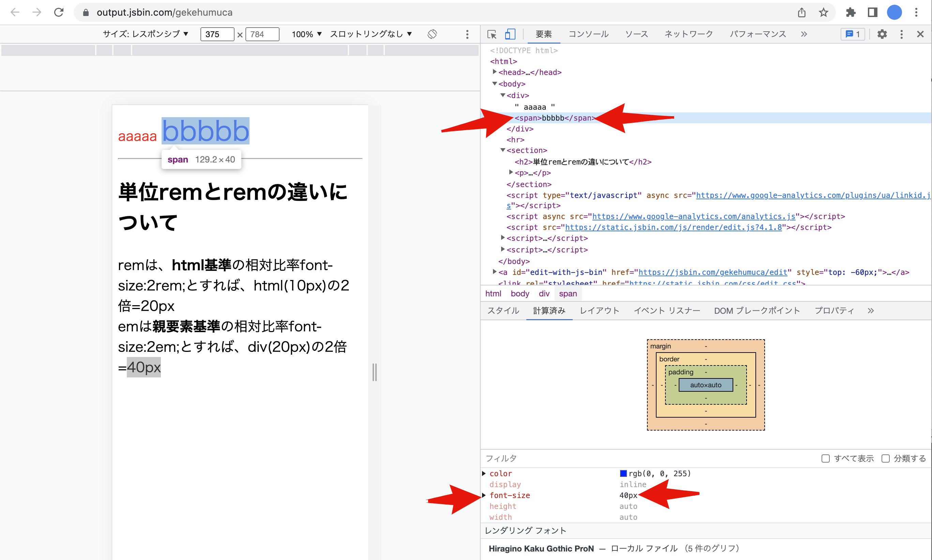Activate the element inspect picker icon

[x=492, y=34]
